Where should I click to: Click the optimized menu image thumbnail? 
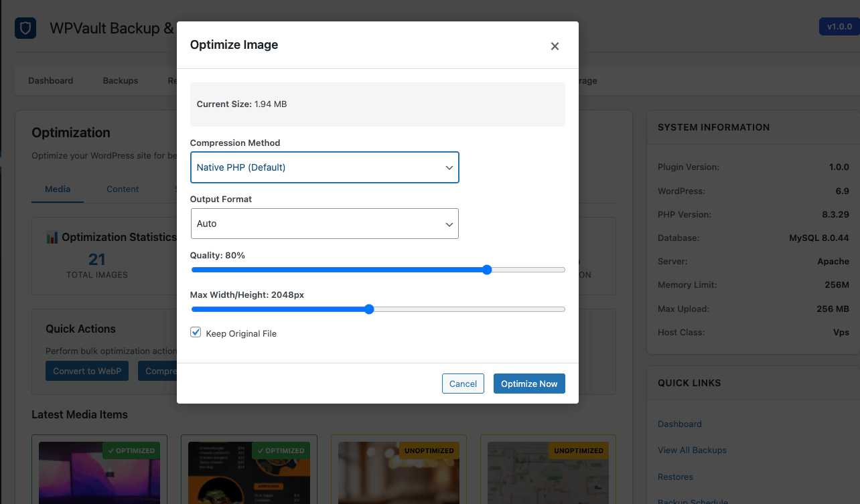point(248,473)
